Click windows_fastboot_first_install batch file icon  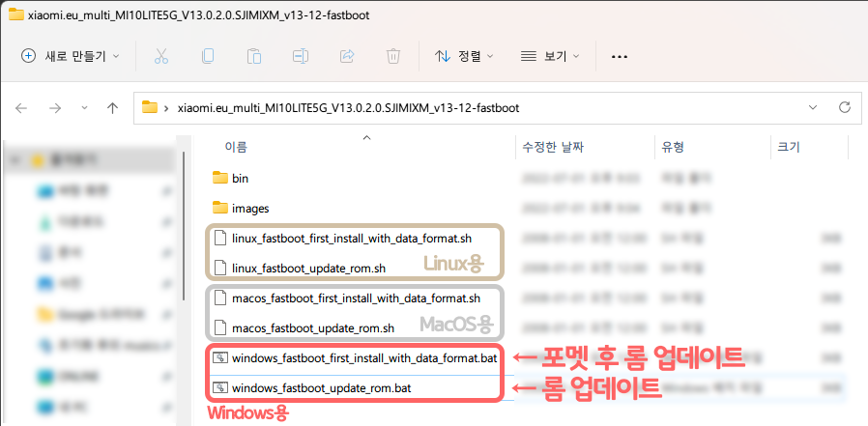[221, 358]
